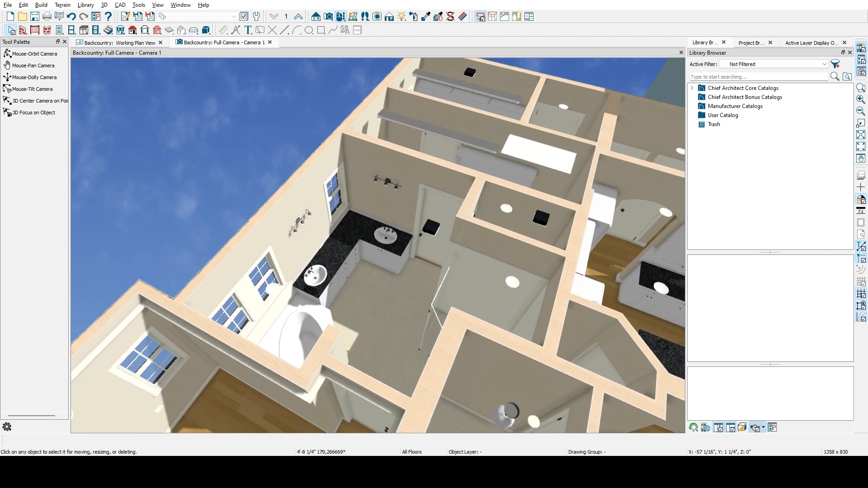Expand Chief Architect Core Catalogs
Screen dimensions: 868x488
[692, 88]
